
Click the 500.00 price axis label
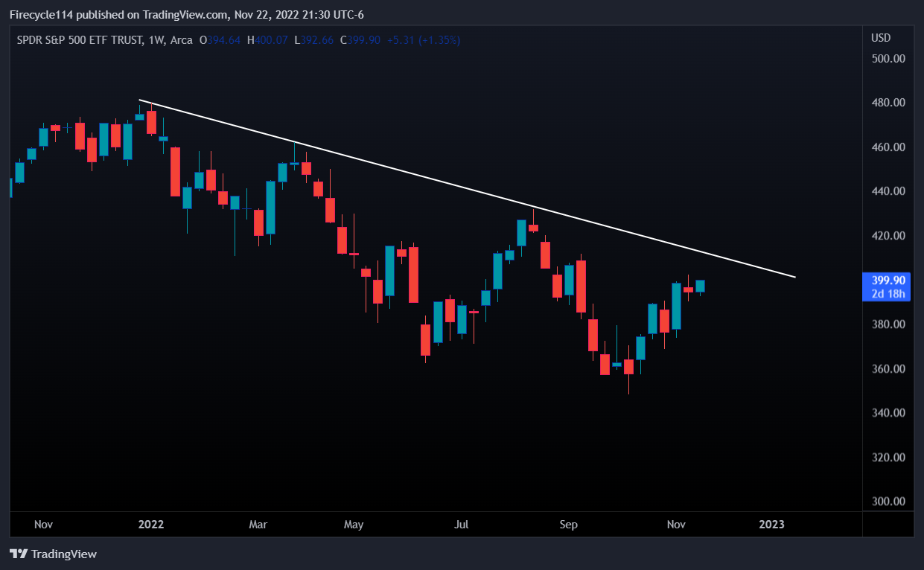888,59
